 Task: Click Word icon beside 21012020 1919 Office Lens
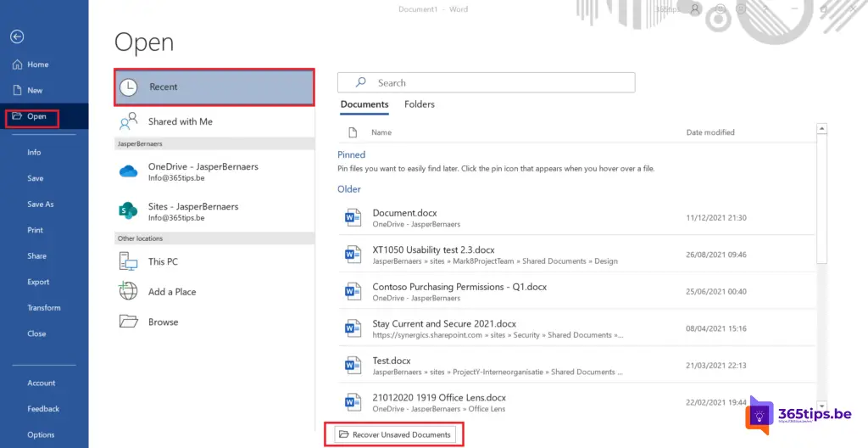[353, 402]
